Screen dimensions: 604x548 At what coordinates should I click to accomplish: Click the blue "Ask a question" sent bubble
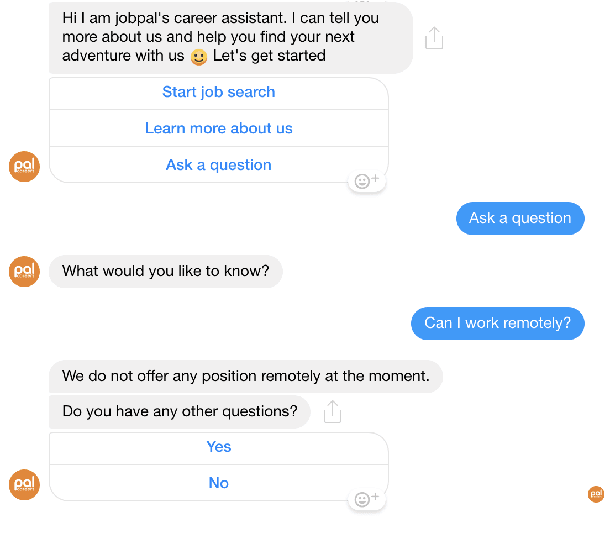pyautogui.click(x=520, y=218)
